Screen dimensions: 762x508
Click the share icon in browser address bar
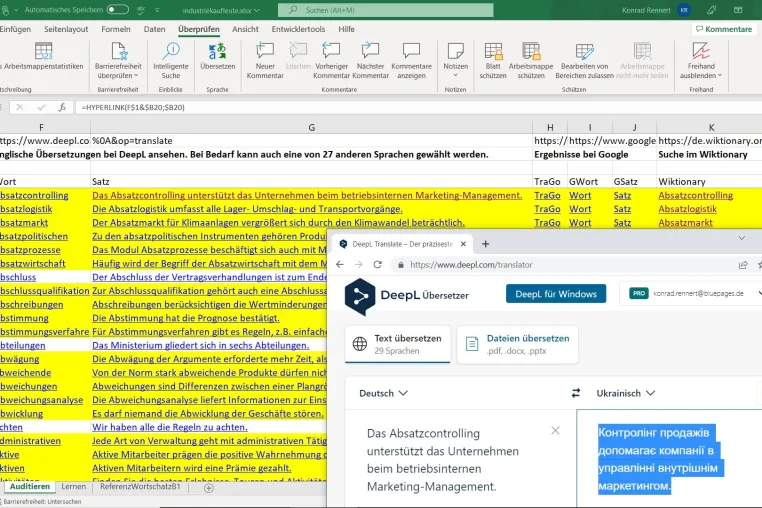743,265
